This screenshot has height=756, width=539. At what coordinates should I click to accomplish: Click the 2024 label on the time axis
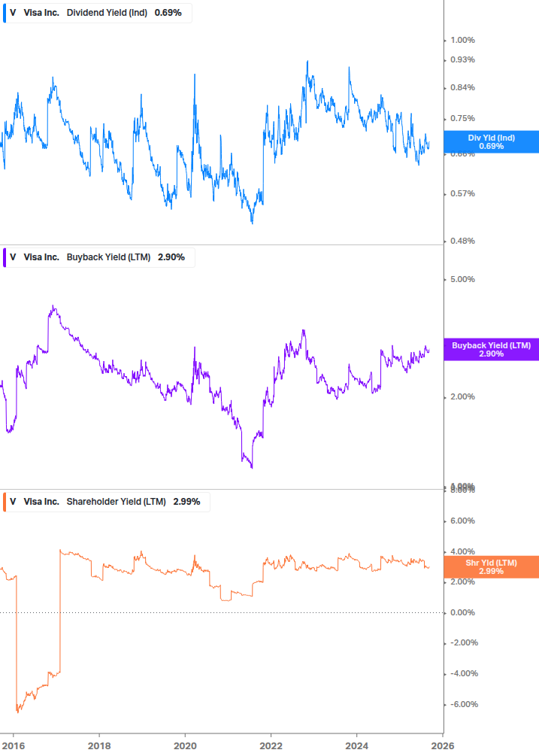[356, 746]
